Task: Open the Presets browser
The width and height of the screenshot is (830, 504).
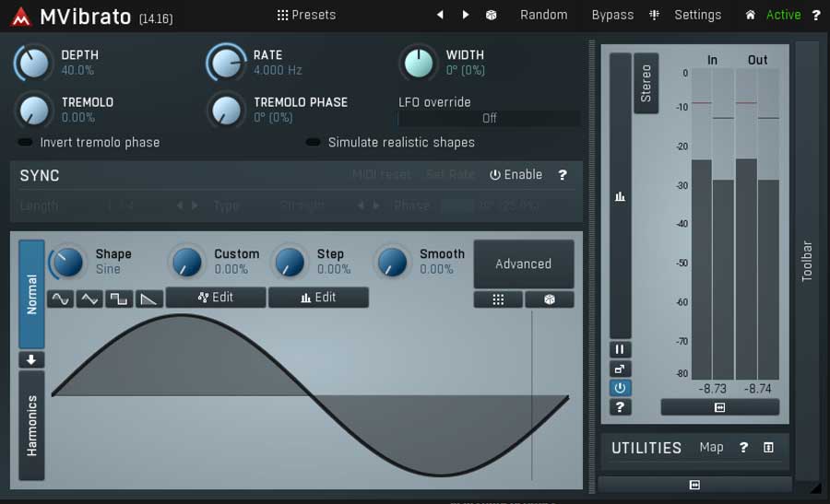Action: (306, 15)
